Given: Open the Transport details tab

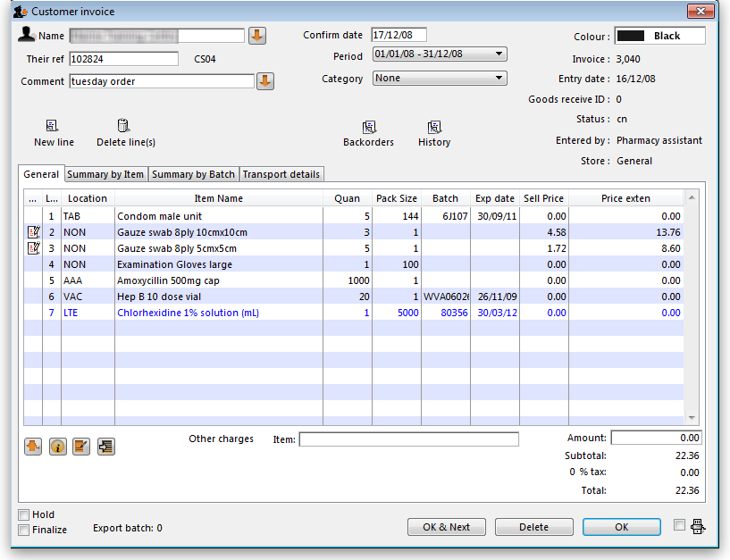Looking at the screenshot, I should click(x=281, y=174).
